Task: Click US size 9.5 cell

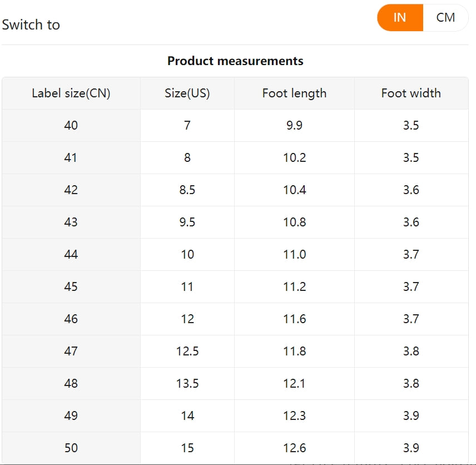Action: pos(187,222)
